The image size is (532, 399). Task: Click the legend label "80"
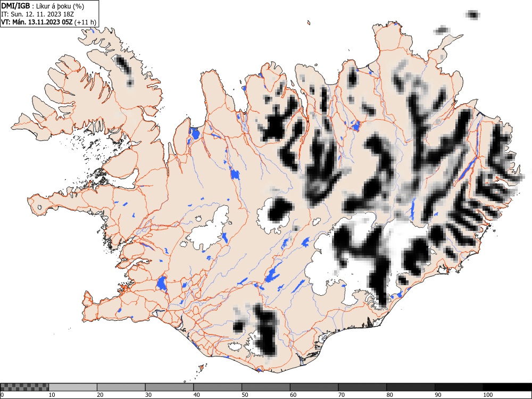(x=389, y=395)
